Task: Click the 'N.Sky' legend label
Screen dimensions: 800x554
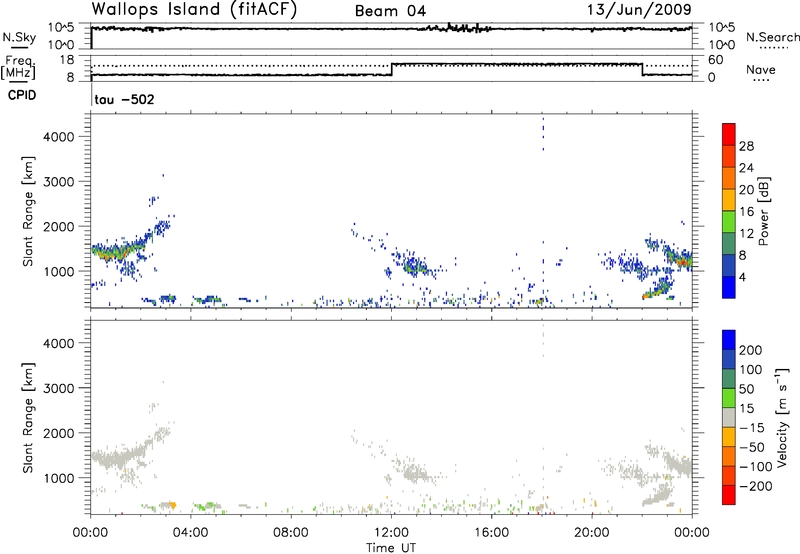Action: click(19, 37)
